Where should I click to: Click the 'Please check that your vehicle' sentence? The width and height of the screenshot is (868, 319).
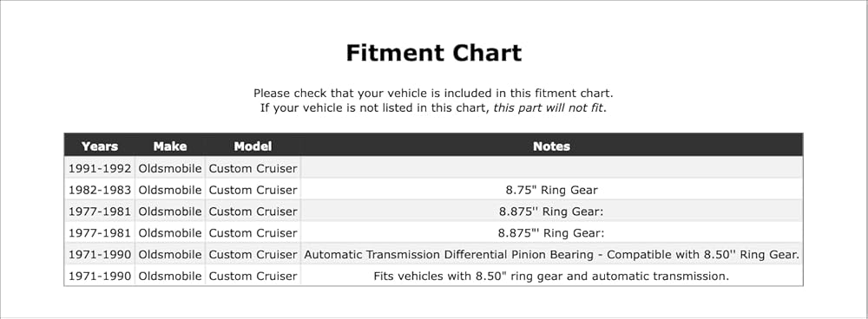tap(433, 93)
